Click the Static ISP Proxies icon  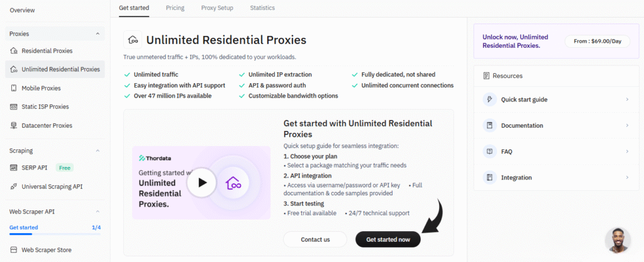[14, 107]
